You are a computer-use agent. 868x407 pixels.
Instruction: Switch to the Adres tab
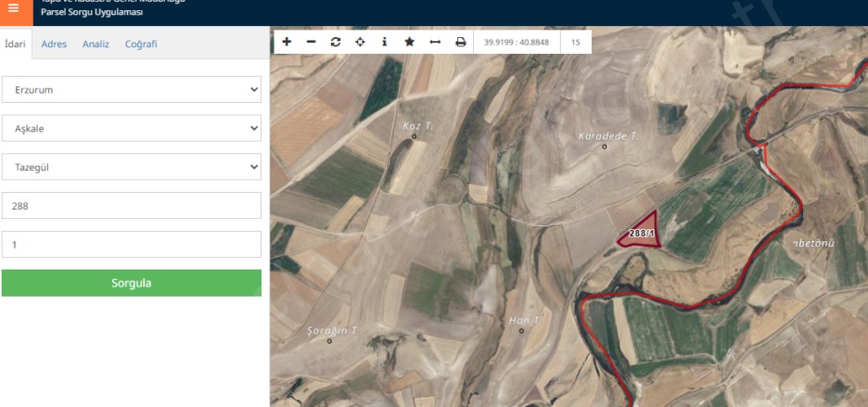pos(54,44)
